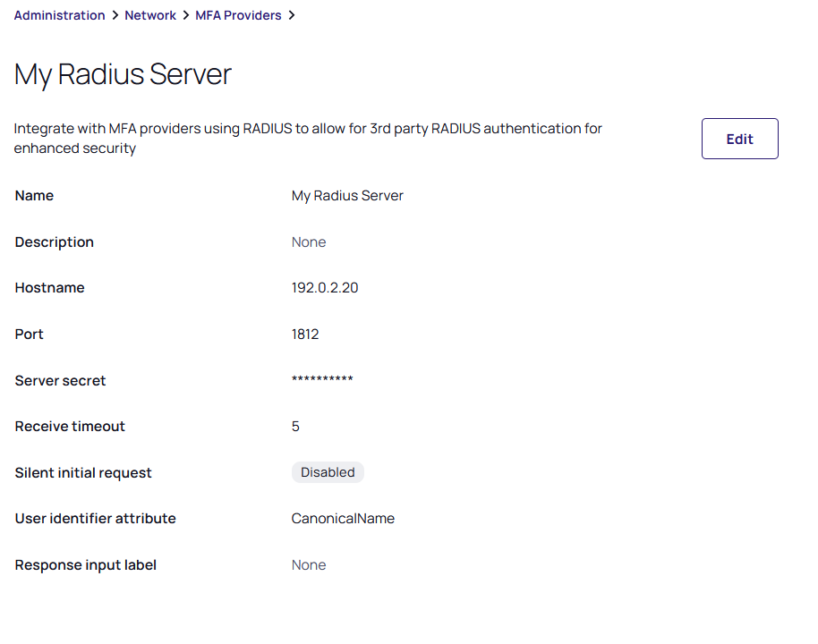Image resolution: width=818 pixels, height=644 pixels.
Task: Click the Name field value
Action: pyautogui.click(x=347, y=196)
